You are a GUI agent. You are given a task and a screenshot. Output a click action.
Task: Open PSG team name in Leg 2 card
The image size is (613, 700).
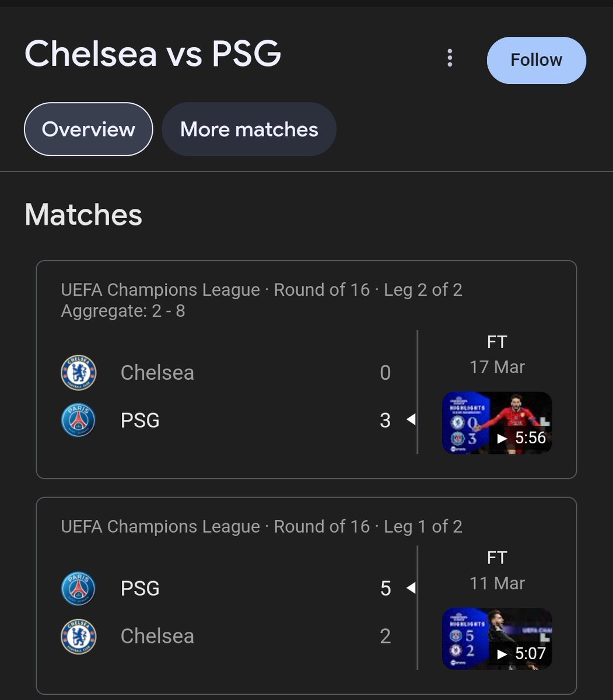point(140,421)
